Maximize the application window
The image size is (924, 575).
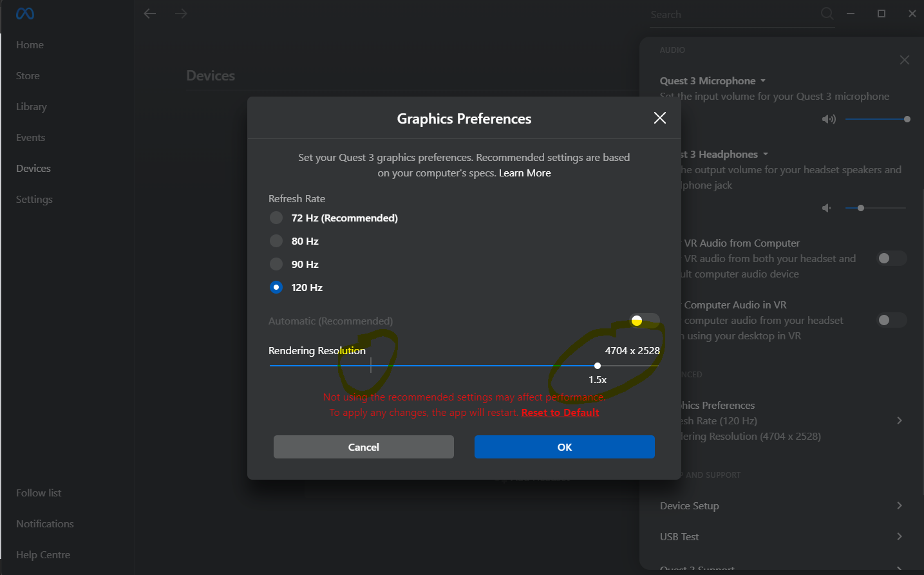(882, 14)
